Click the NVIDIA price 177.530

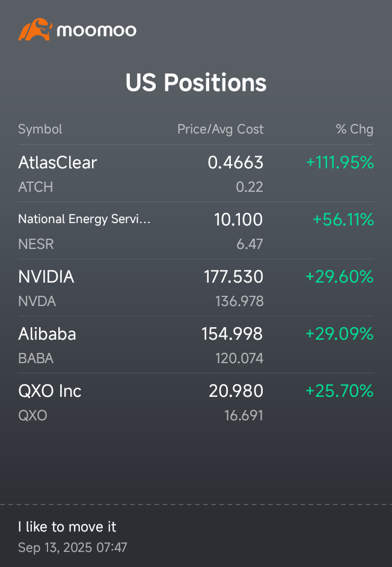[233, 277]
